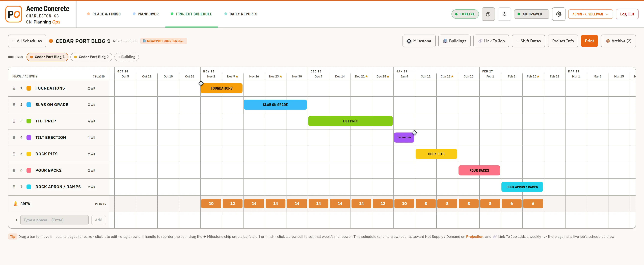
Task: Click the Link To Job button
Action: click(491, 41)
